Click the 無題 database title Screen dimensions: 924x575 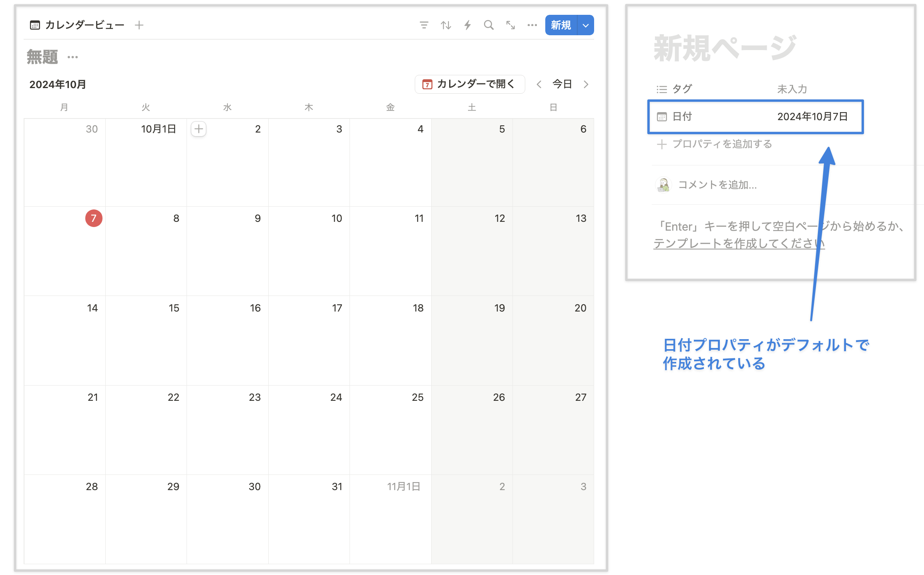click(x=42, y=57)
